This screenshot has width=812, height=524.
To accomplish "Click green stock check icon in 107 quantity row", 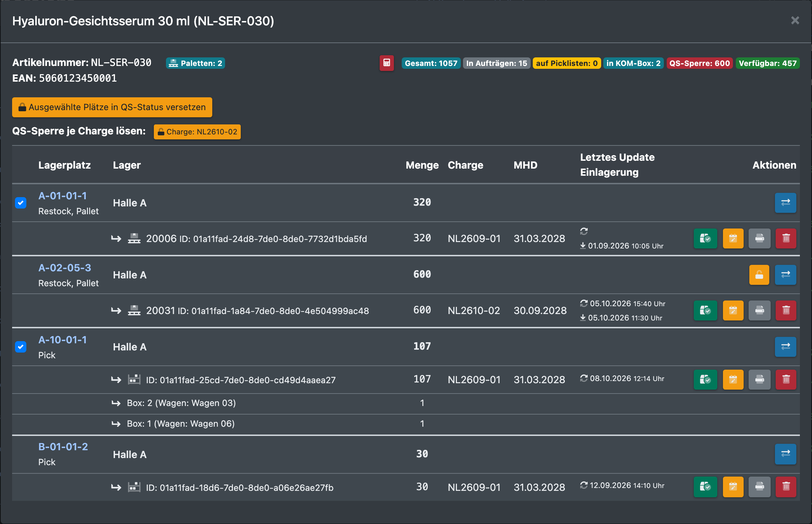I will pos(705,380).
